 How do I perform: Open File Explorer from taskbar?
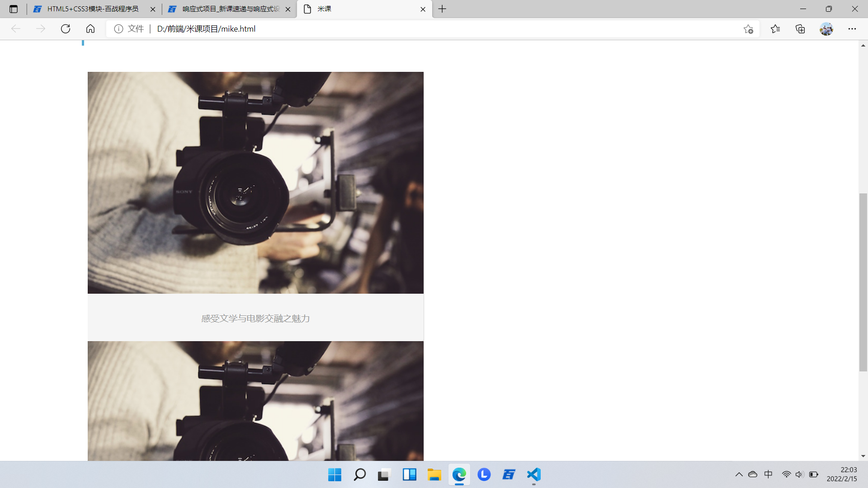pyautogui.click(x=434, y=474)
